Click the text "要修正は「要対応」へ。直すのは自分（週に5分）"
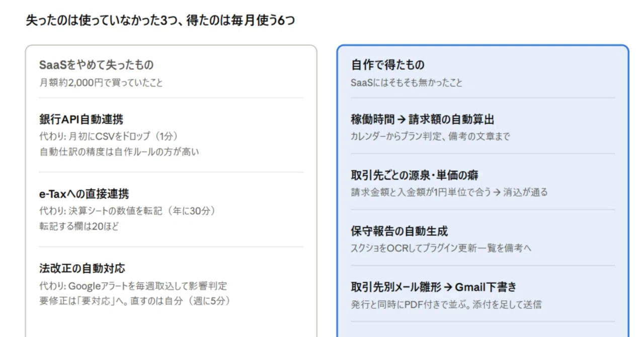The width and height of the screenshot is (644, 337). 135,301
